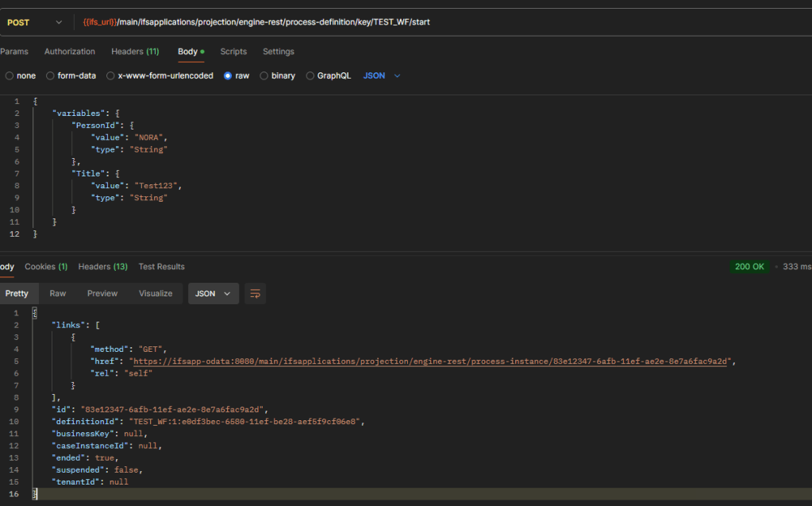The image size is (812, 506).
Task: View the Test Results tab
Action: [161, 267]
